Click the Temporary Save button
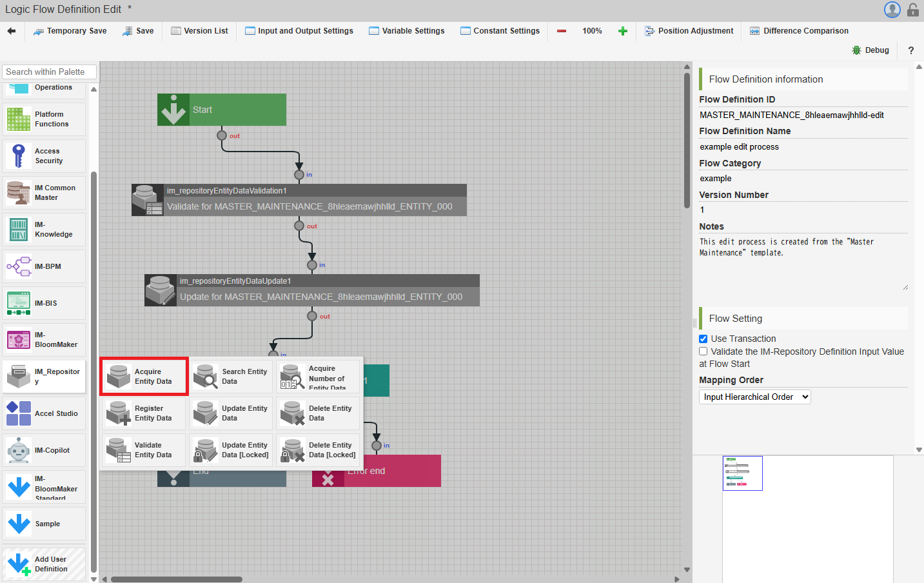The image size is (924, 583). [x=70, y=31]
